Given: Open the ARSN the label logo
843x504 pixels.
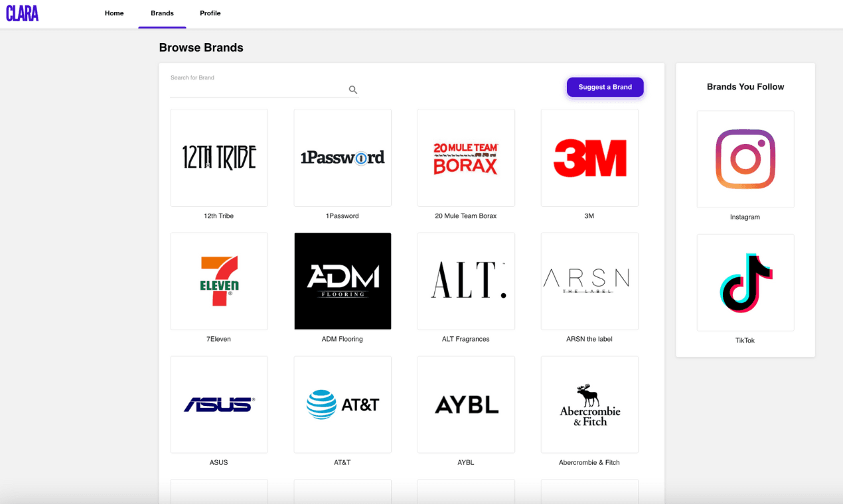Looking at the screenshot, I should pos(589,281).
